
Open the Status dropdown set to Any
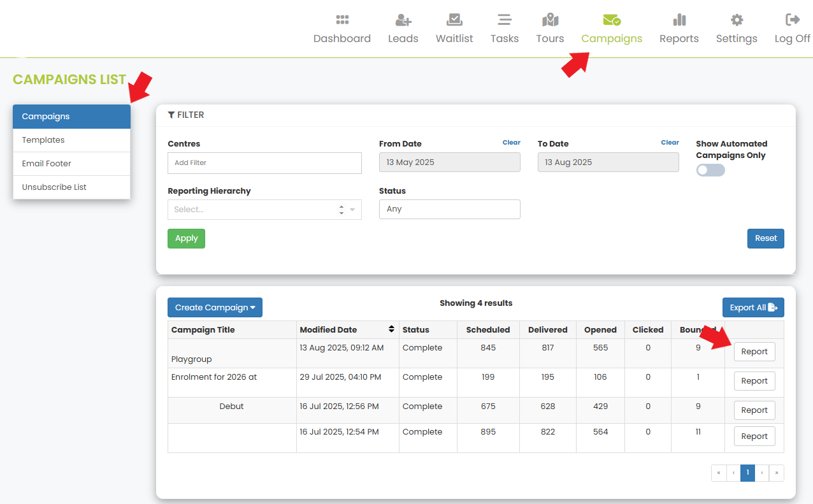tap(449, 210)
